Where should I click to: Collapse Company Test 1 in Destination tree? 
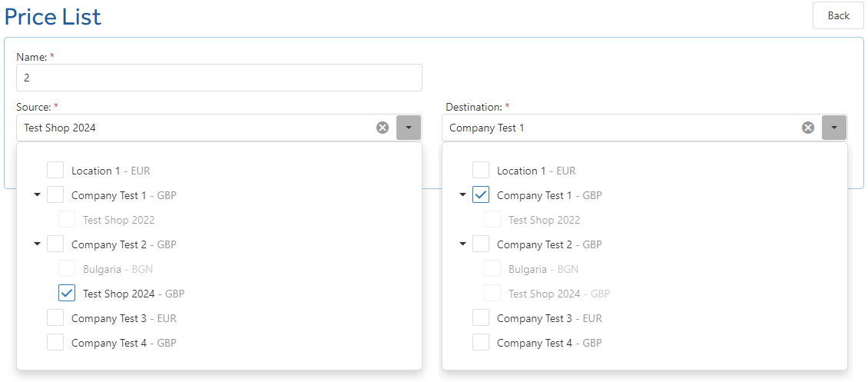coord(462,195)
